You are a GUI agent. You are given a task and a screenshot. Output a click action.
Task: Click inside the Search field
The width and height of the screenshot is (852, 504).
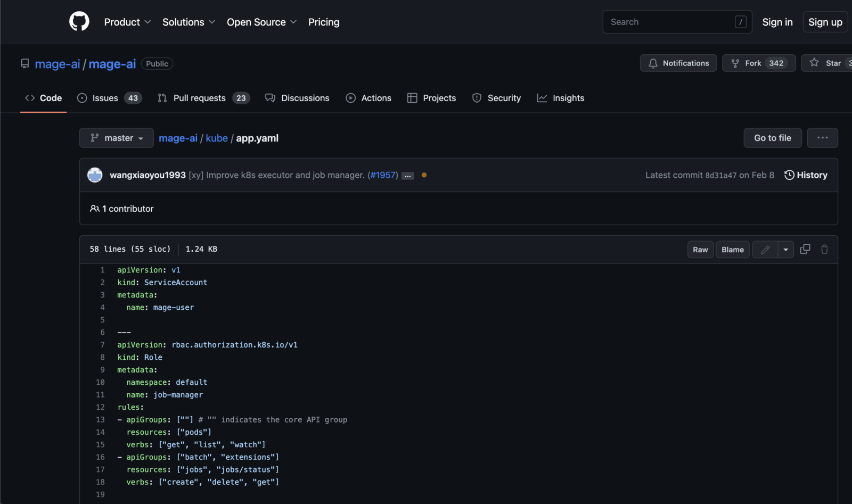coord(671,22)
